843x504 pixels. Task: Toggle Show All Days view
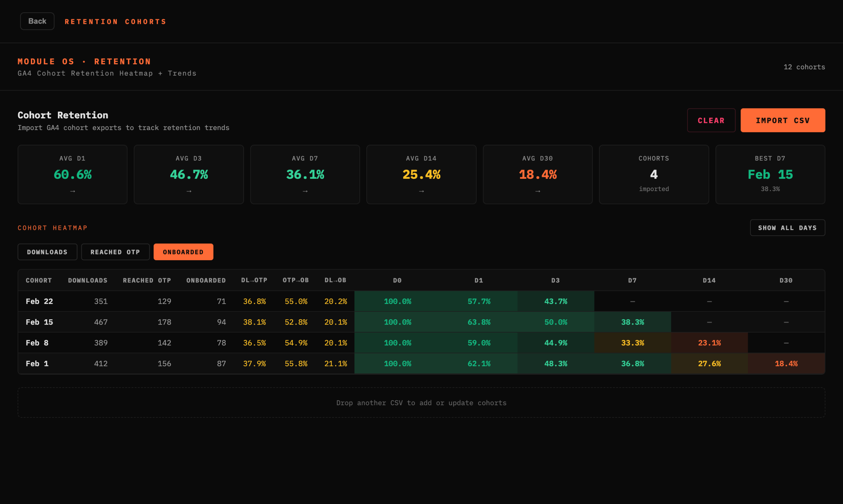787,227
